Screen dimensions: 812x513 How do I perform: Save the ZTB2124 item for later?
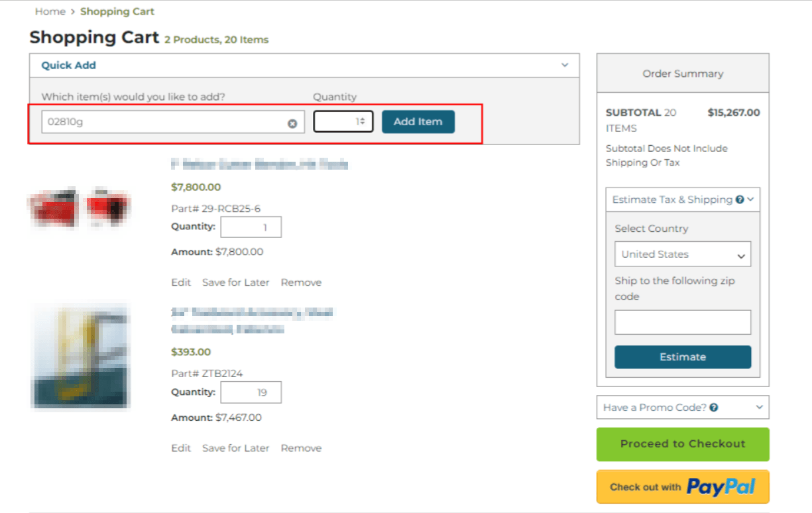[235, 447]
